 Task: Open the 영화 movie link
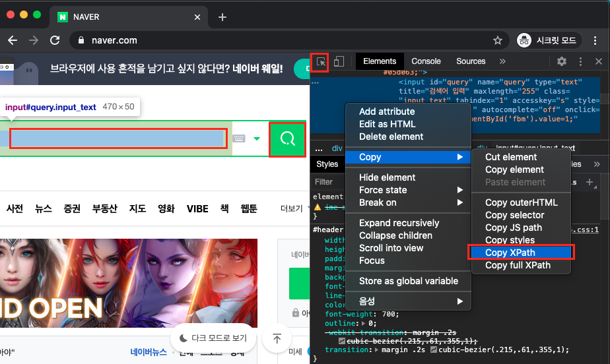click(x=166, y=208)
